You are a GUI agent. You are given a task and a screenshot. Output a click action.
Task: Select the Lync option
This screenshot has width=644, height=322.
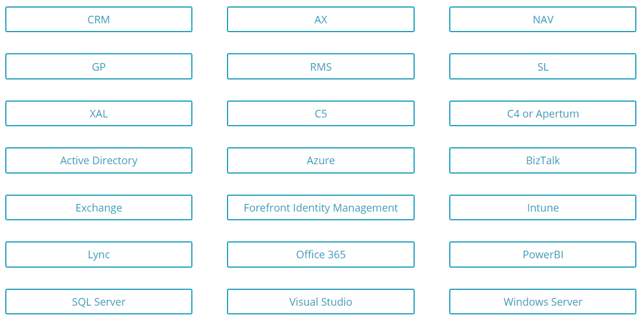coord(99,254)
